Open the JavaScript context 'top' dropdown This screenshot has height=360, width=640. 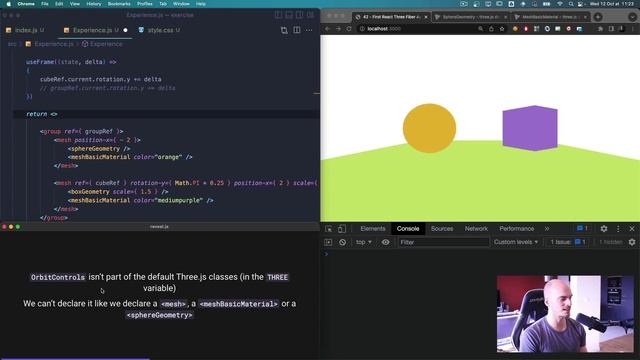click(363, 242)
